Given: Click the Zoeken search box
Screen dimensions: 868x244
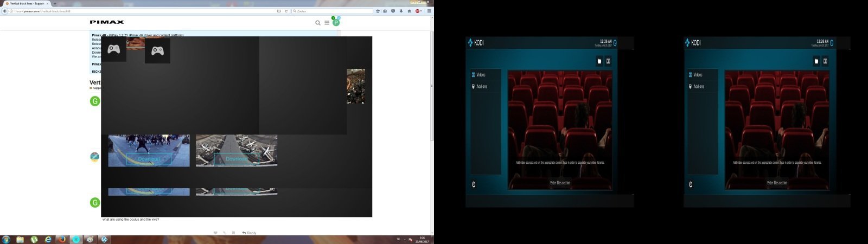Looking at the screenshot, I should click(332, 11).
